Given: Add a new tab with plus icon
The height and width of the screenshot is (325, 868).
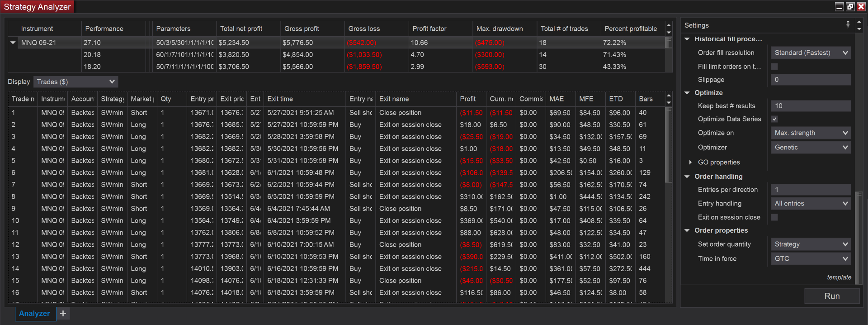Looking at the screenshot, I should 63,313.
